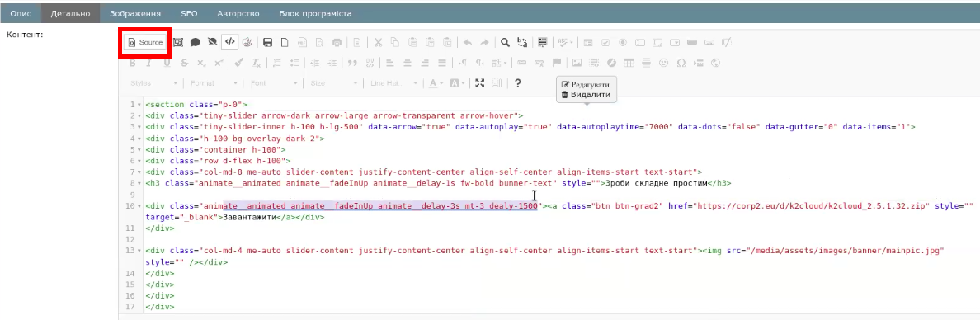
Task: Click the Print icon
Action: (x=337, y=43)
